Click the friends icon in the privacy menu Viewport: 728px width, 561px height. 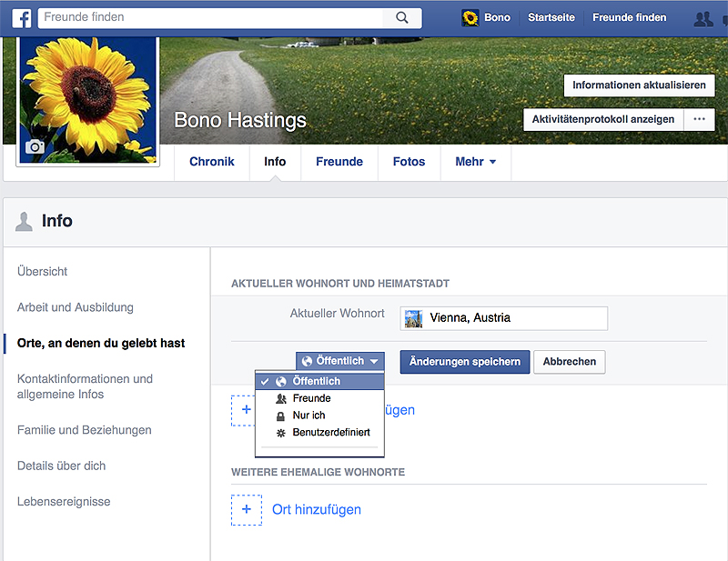click(x=281, y=398)
